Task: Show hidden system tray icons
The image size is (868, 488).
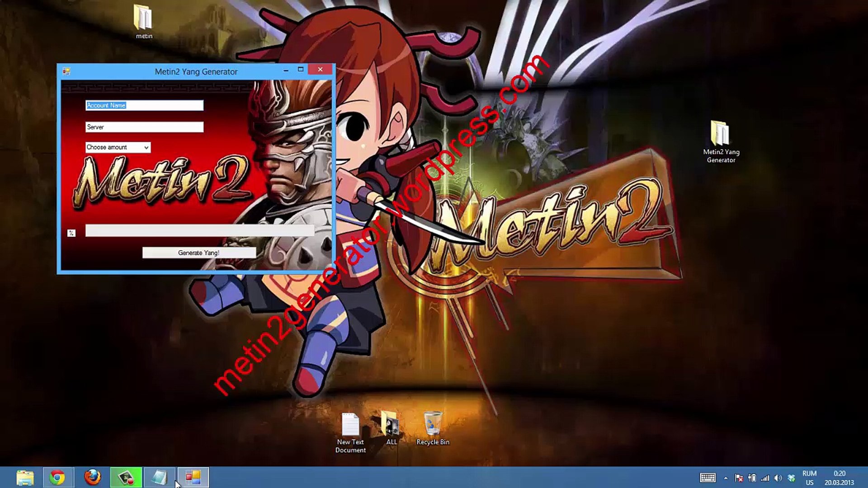Action: (x=726, y=478)
